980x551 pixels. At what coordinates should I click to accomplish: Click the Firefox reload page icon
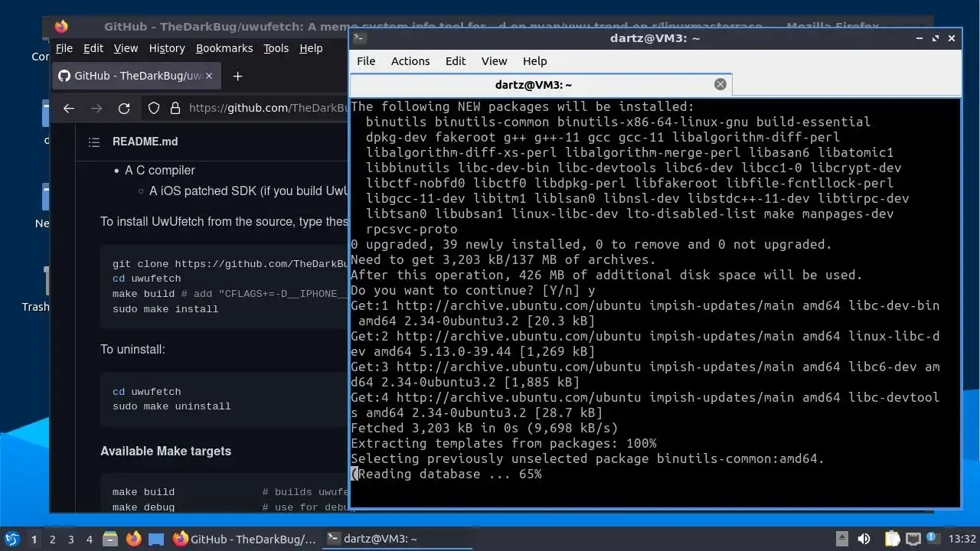click(x=124, y=109)
